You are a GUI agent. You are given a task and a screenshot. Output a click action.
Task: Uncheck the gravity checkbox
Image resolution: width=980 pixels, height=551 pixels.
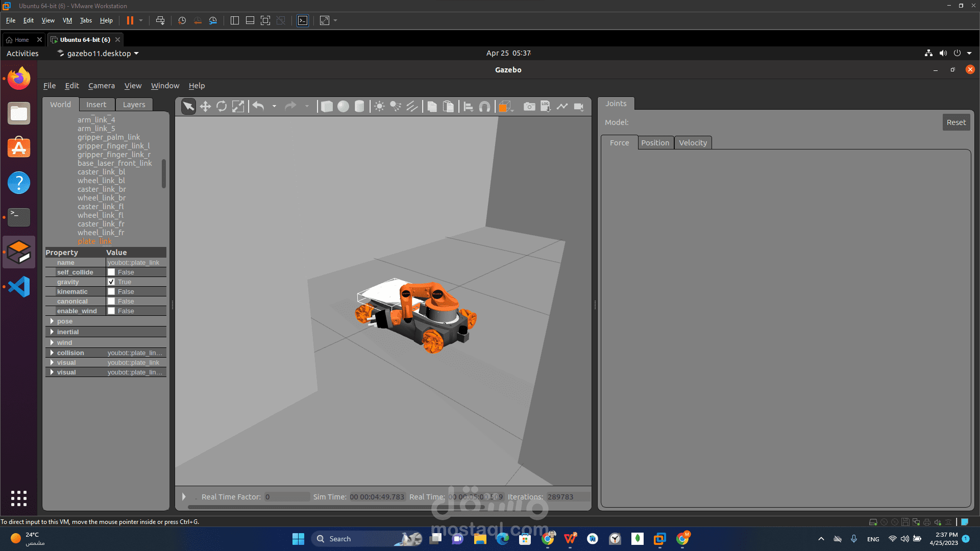(111, 282)
